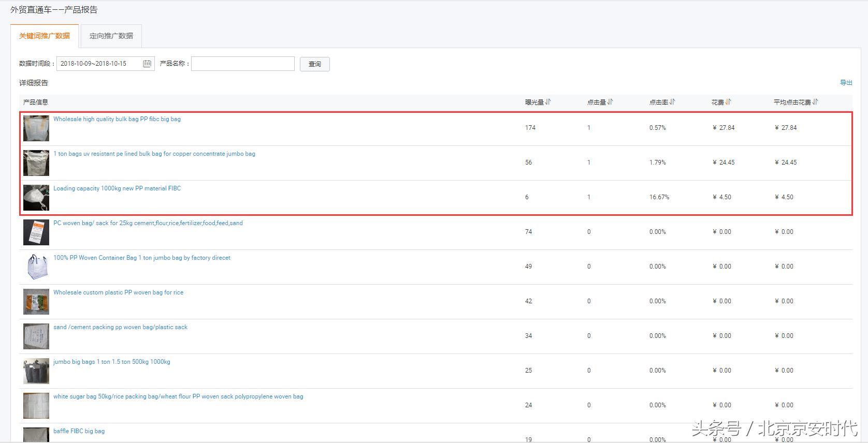868x443 pixels.
Task: Click thumbnail of PC woven bag/ sack product
Action: click(x=36, y=232)
